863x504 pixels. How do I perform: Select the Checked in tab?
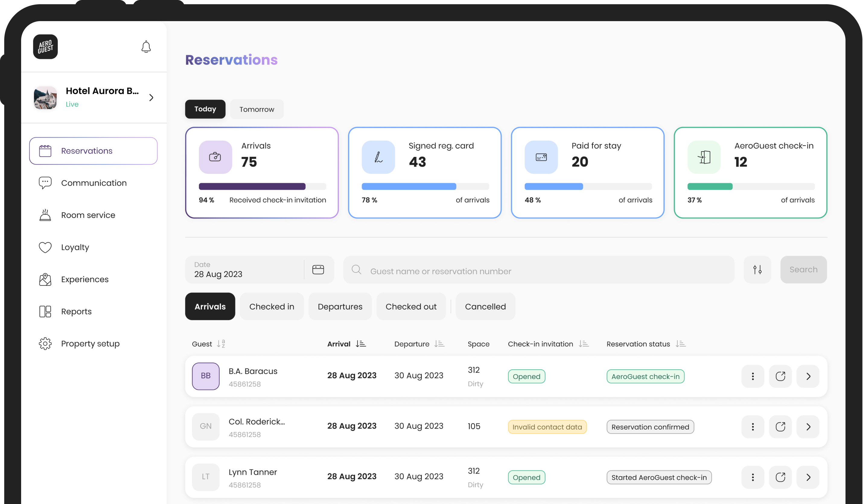coord(272,306)
